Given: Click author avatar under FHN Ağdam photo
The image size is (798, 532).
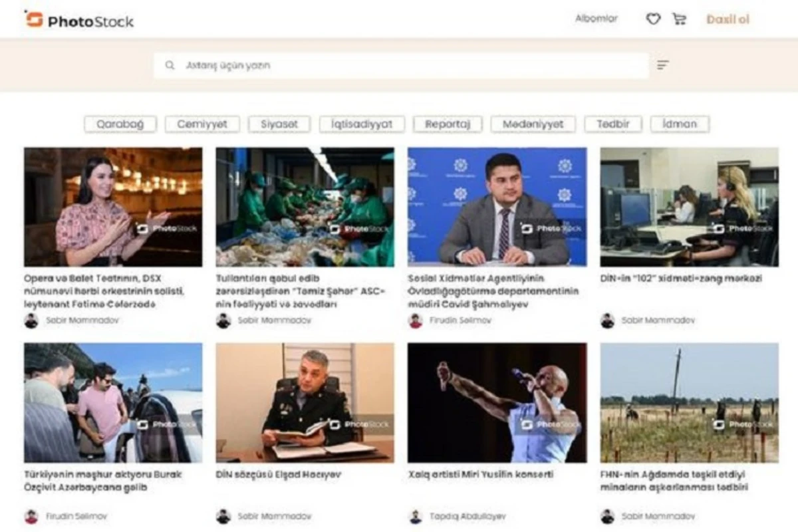Looking at the screenshot, I should [x=607, y=517].
